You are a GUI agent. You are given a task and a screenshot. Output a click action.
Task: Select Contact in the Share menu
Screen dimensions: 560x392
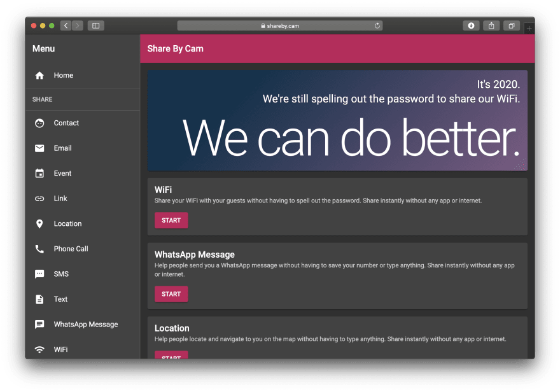(x=83, y=123)
